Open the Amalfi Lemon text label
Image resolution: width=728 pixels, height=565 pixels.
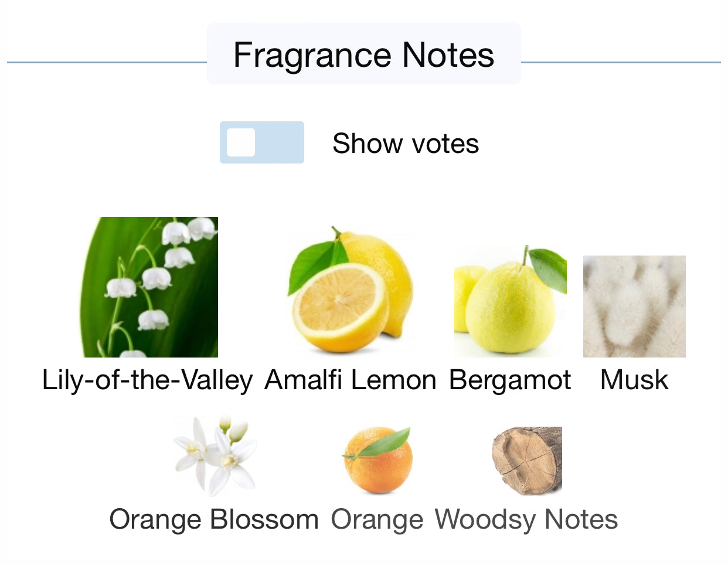351,380
